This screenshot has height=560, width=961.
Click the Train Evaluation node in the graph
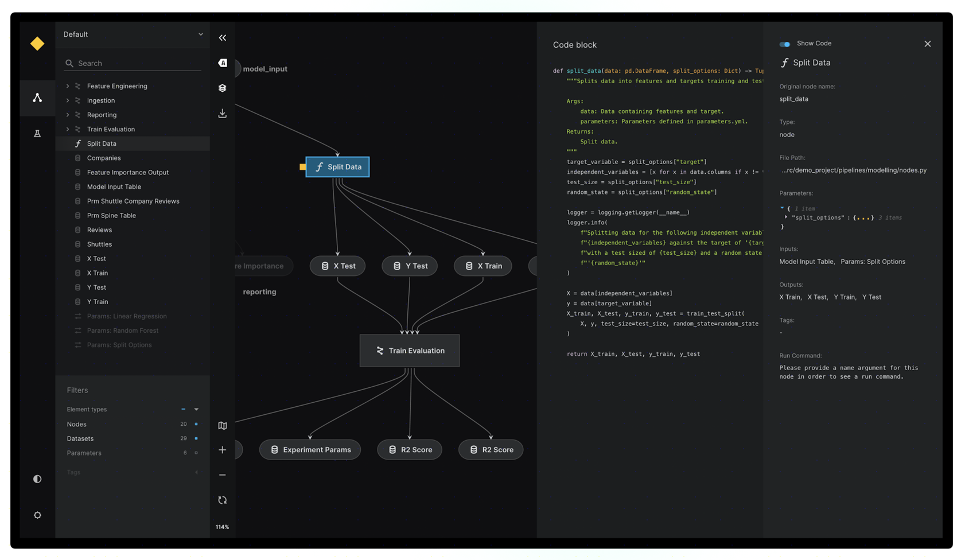coord(410,351)
